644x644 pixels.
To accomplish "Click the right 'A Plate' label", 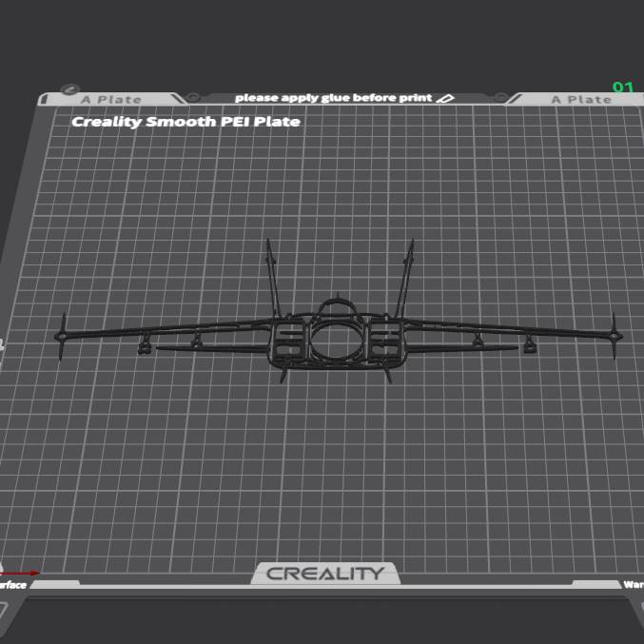I will pos(581,100).
